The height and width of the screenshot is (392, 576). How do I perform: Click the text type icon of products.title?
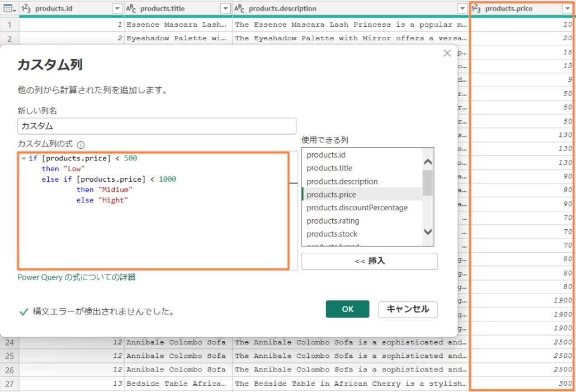click(x=131, y=8)
